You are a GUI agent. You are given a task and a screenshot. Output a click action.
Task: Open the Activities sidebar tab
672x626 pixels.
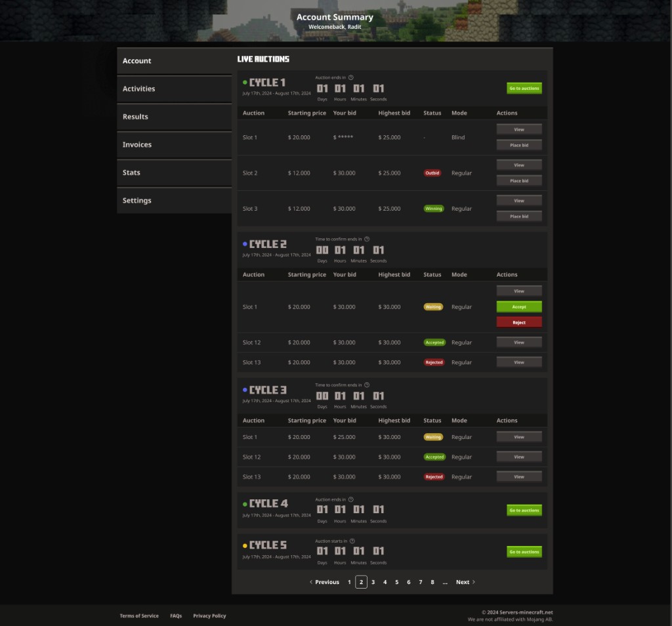coord(175,89)
